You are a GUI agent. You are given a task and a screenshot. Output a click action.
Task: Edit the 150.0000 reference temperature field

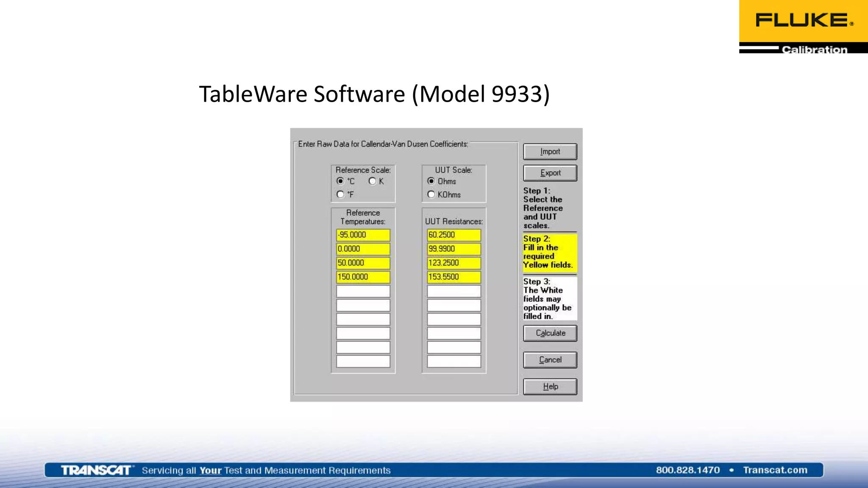pos(363,277)
